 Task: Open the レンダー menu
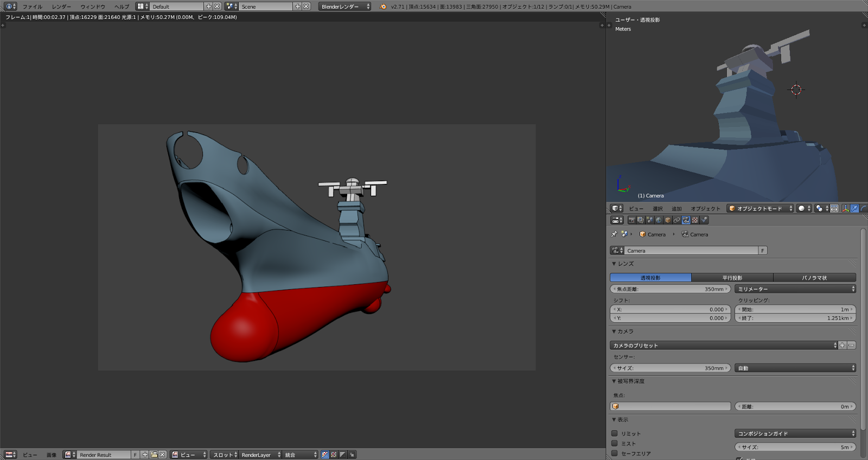pos(61,7)
